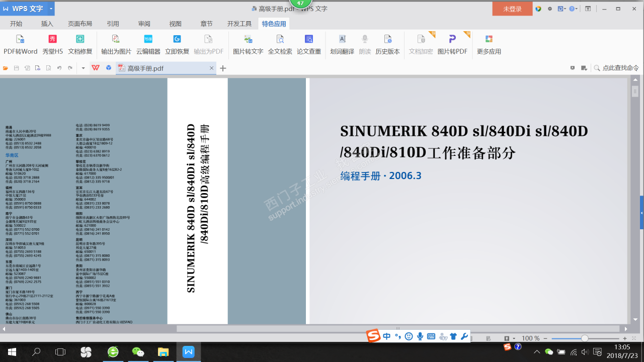This screenshot has width=644, height=362.
Task: Expand the WPS 文字 application menu arrow
Action: click(51, 9)
